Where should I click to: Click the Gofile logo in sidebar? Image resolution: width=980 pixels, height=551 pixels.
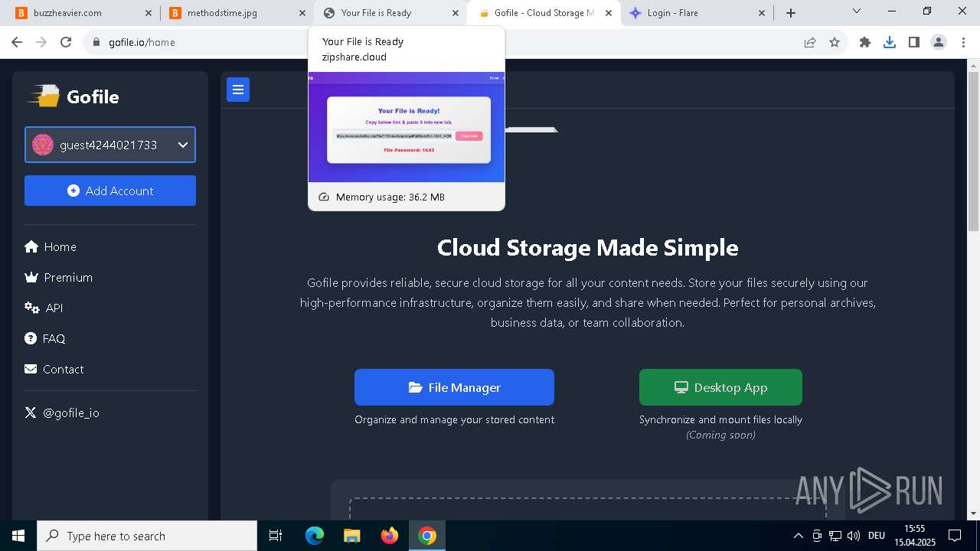coord(73,96)
